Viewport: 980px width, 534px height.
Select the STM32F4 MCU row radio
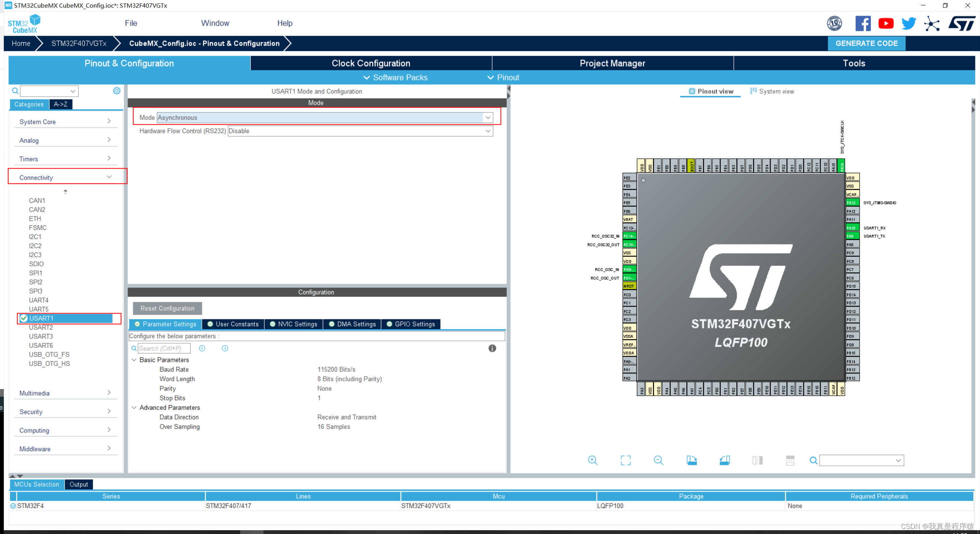tap(13, 506)
